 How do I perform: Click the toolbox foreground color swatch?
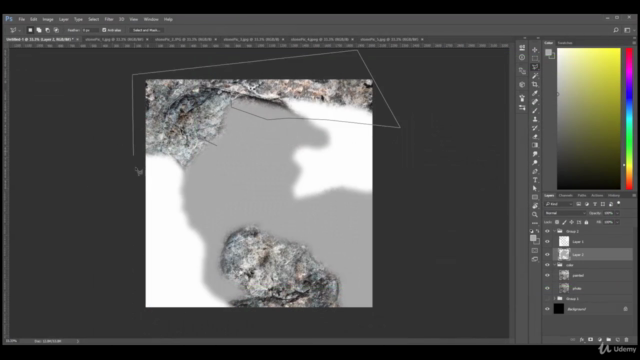click(533, 238)
